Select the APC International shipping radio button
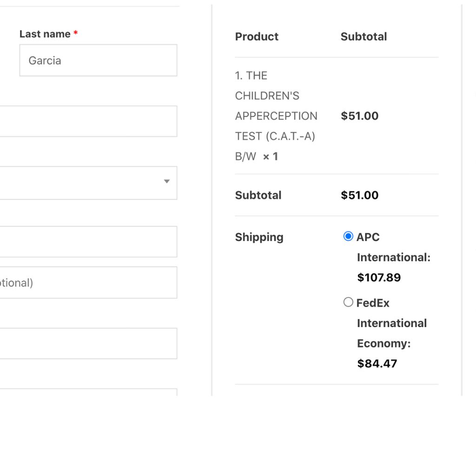 348,237
